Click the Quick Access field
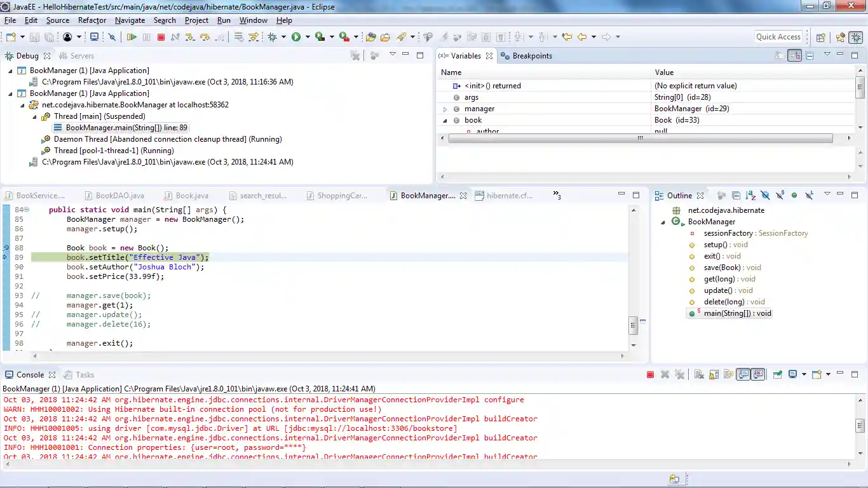The height and width of the screenshot is (488, 868). [x=778, y=36]
